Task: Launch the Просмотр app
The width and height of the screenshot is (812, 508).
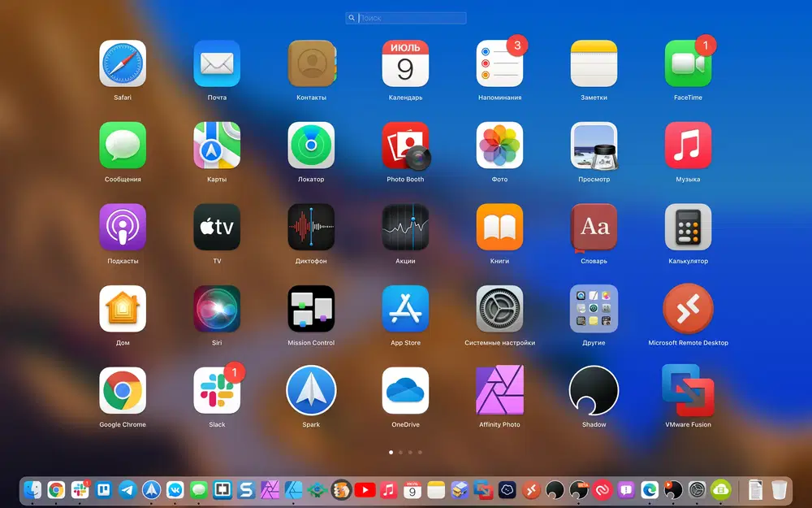Action: tap(594, 145)
